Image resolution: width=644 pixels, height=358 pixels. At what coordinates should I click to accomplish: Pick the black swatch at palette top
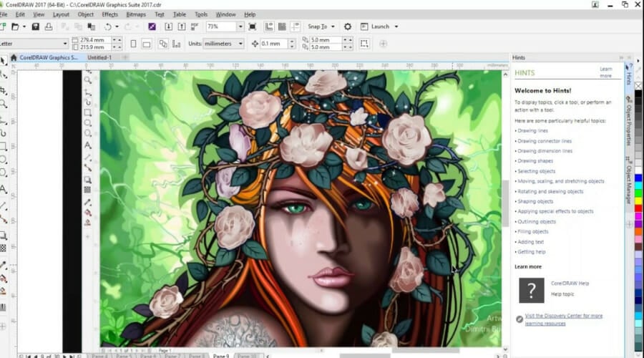638,94
